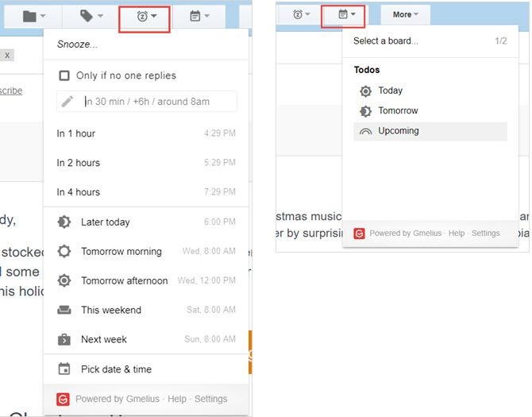Select 'In 4 hours' snooze option
Screen dimensions: 532x417
(146, 191)
